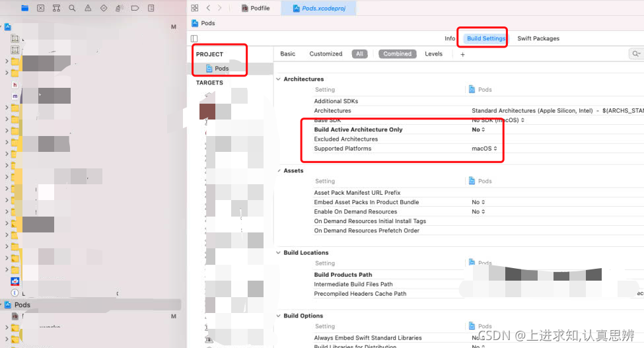Open the Info tab

point(450,38)
